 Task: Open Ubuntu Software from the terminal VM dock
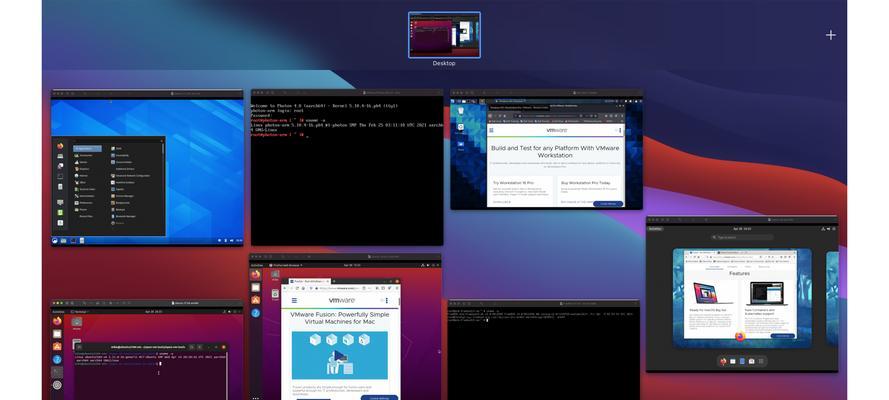[x=57, y=346]
